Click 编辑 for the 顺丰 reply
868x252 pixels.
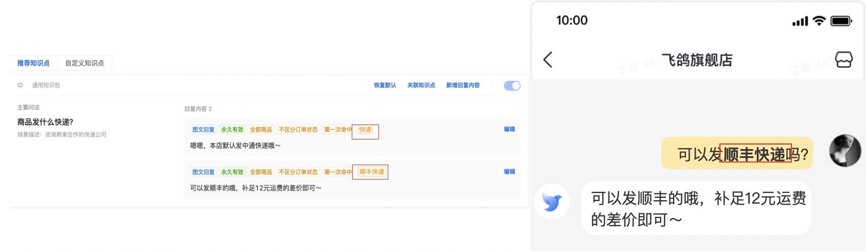point(510,172)
